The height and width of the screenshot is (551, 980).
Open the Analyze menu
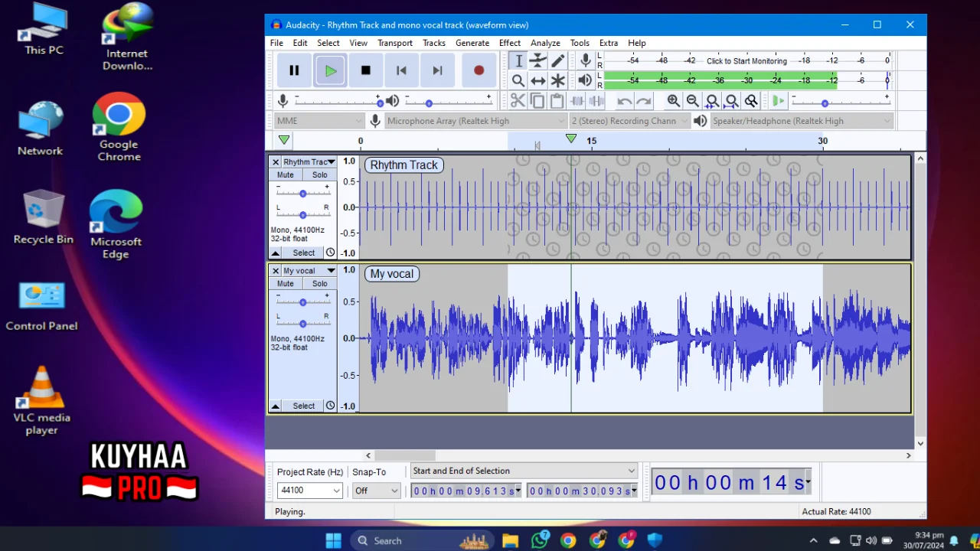click(x=545, y=43)
